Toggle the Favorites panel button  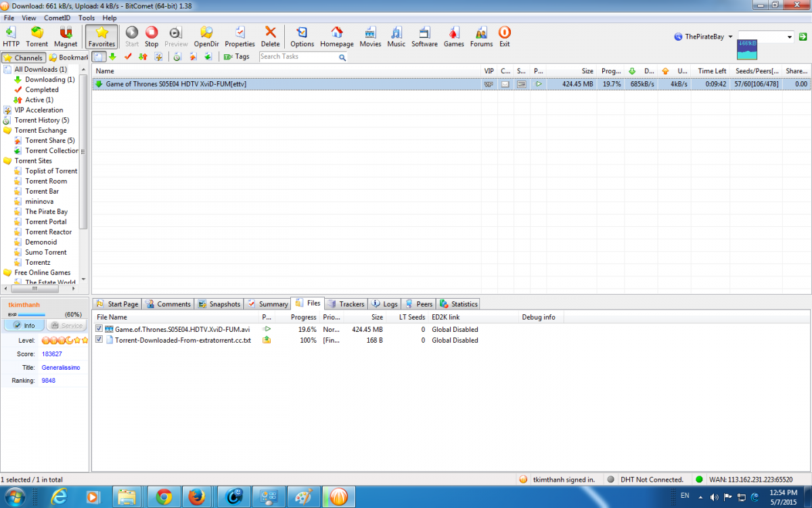101,36
